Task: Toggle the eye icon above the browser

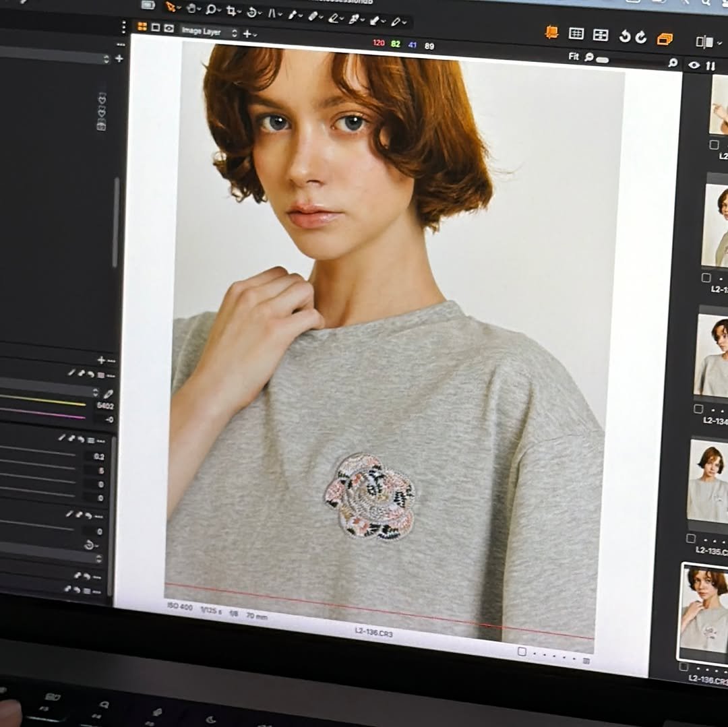Action: click(x=694, y=65)
